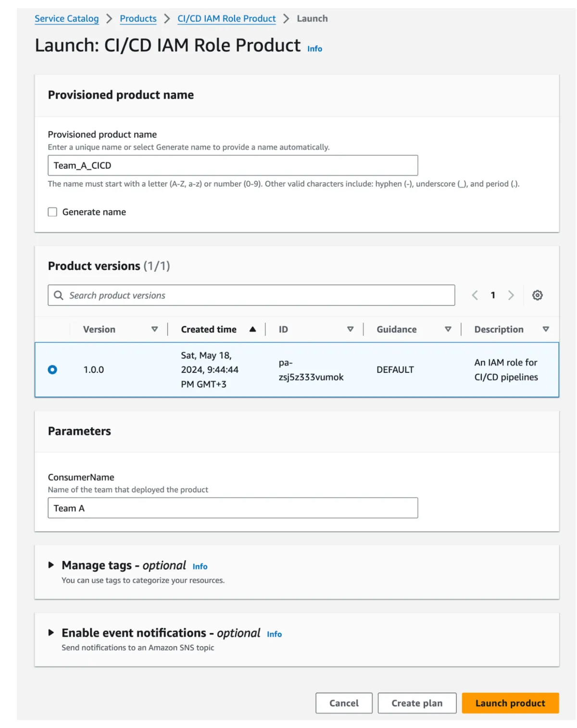Click the previous page arrow for versions
This screenshot has width=577, height=728.
pos(475,295)
